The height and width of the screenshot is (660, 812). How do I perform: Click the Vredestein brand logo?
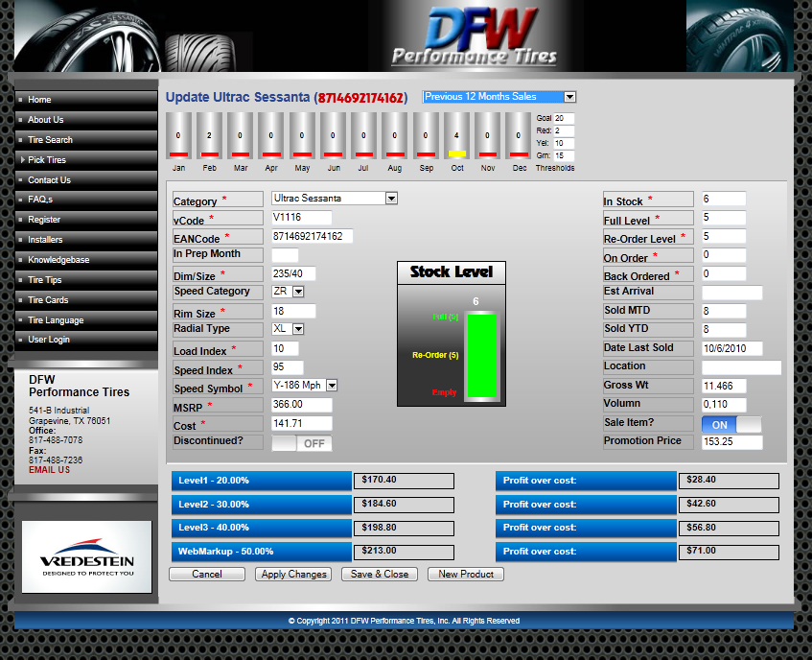(87, 556)
